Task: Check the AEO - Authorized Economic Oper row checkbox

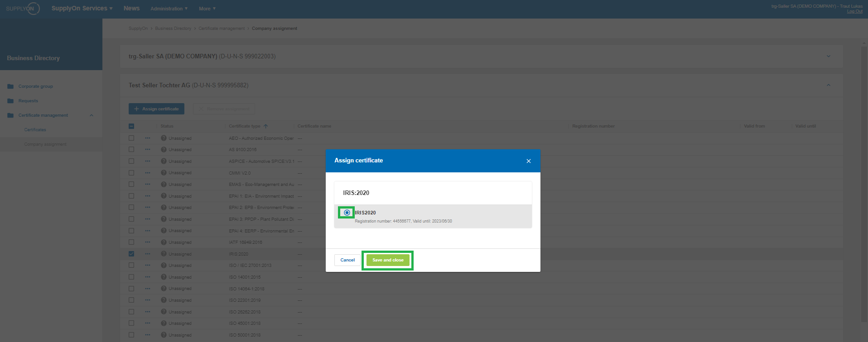Action: (131, 138)
